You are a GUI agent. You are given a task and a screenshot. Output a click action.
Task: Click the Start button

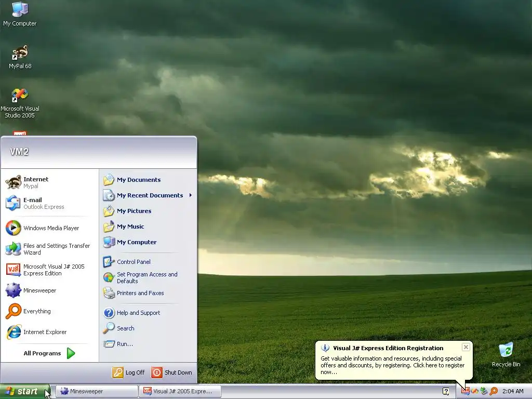pyautogui.click(x=25, y=392)
